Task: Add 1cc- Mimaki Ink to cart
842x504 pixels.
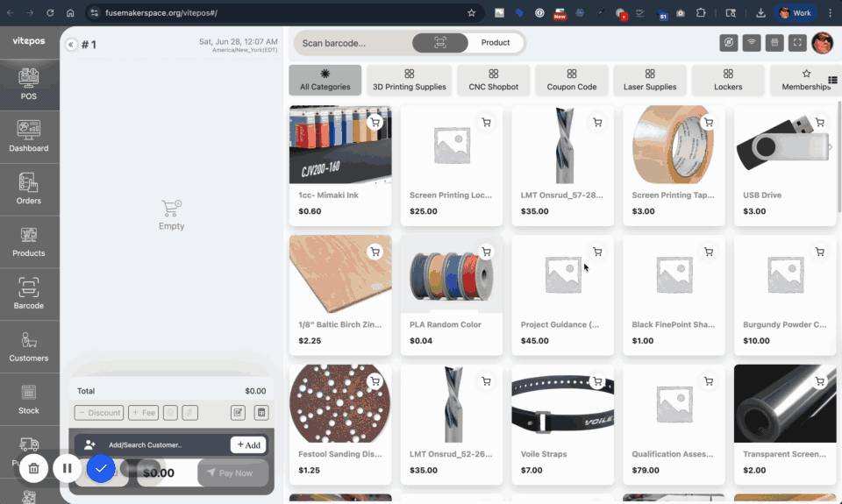Action: [x=375, y=123]
